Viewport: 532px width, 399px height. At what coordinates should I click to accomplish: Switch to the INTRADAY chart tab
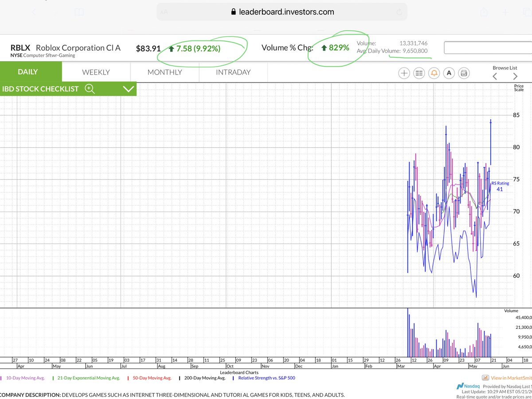(233, 72)
